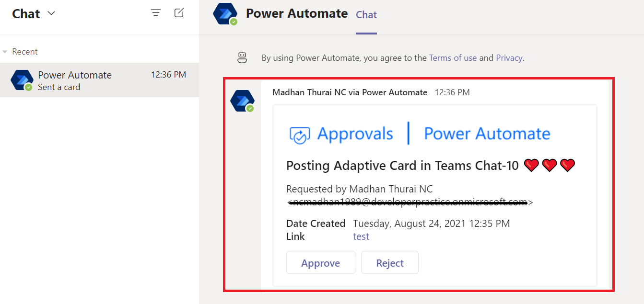Click the Recent section label

(25, 52)
